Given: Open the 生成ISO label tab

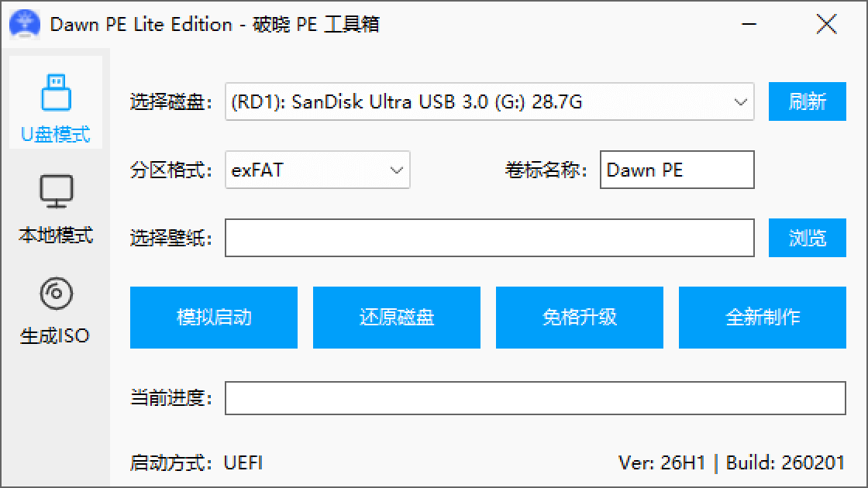Looking at the screenshot, I should (55, 335).
